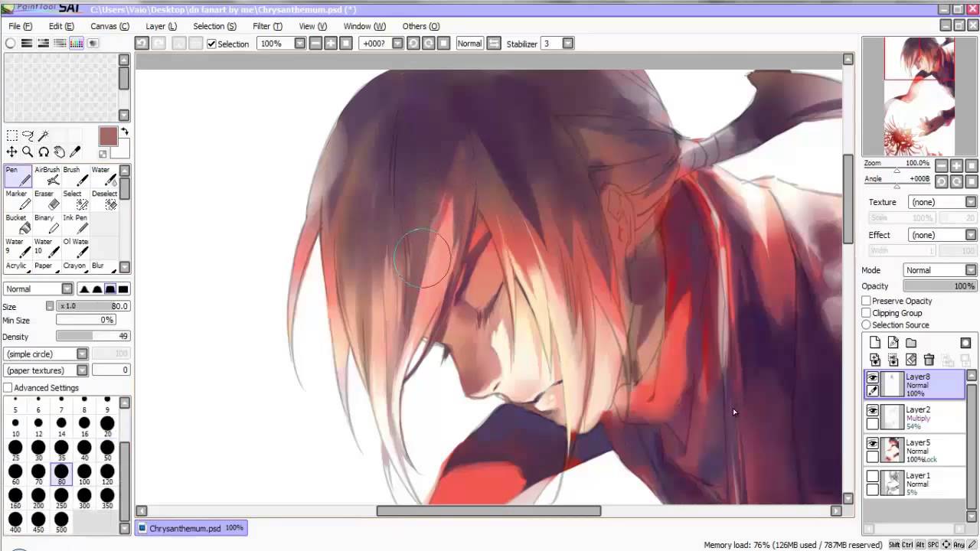
Task: Open the Stabilizer value dropdown
Action: pos(568,44)
